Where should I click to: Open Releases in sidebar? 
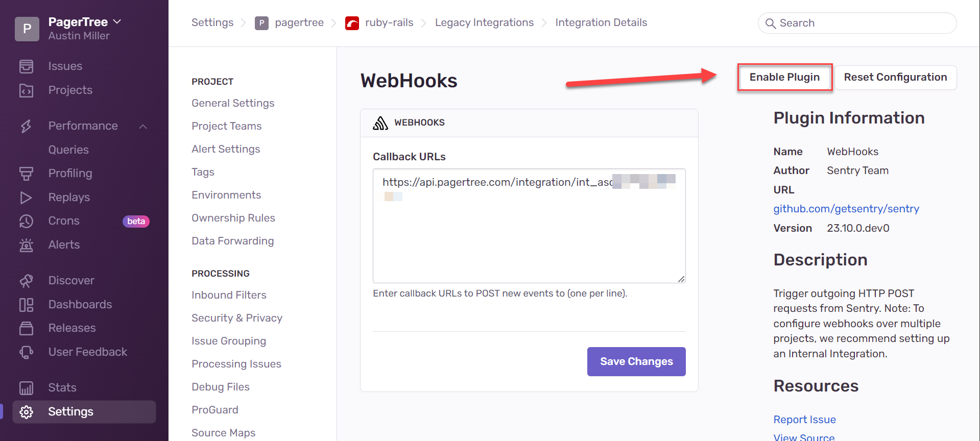tap(72, 328)
